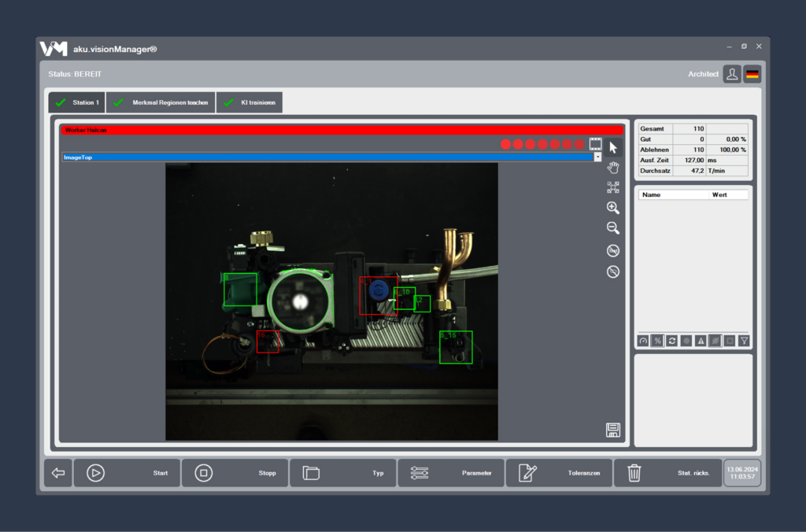Open the filter icon in the results panel
Image resolution: width=806 pixels, height=532 pixels.
[x=745, y=340]
